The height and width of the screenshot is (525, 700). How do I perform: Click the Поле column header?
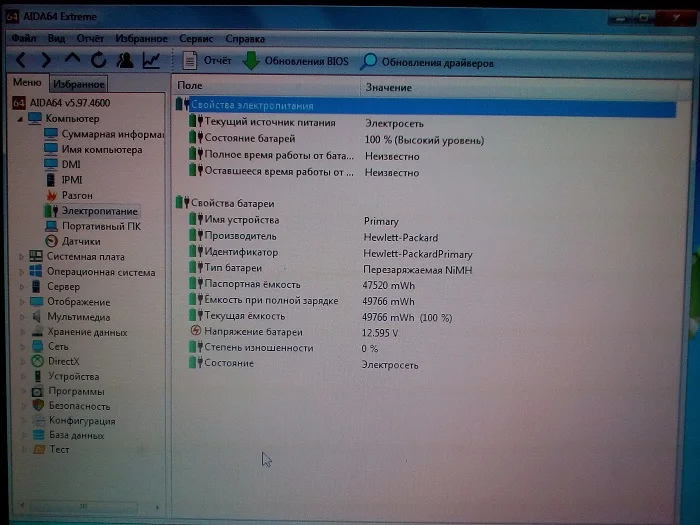(266, 86)
